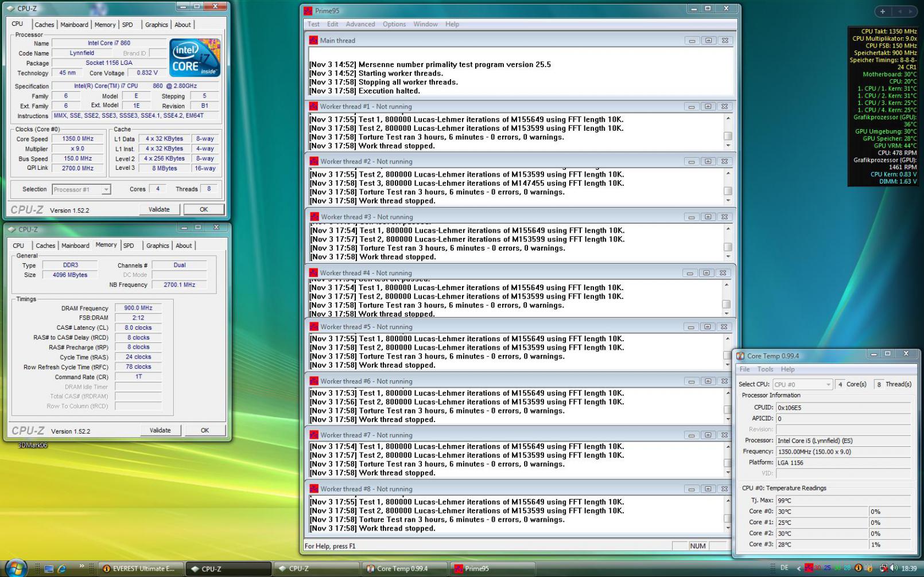Switch to Prime95 via its taskbar button
924x577 pixels.
(x=494, y=568)
